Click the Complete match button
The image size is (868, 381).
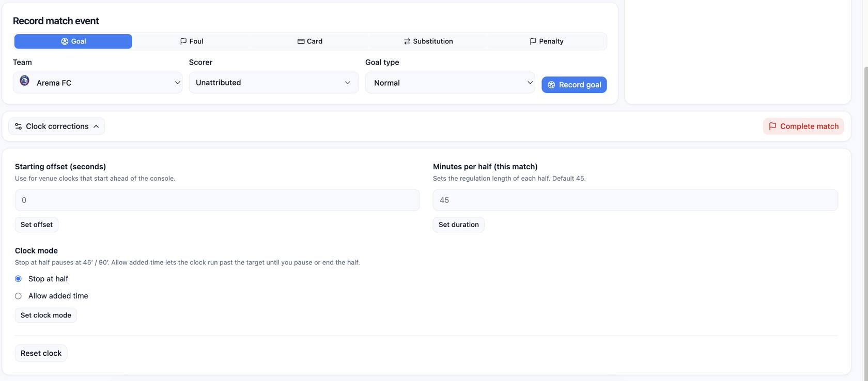pos(803,126)
